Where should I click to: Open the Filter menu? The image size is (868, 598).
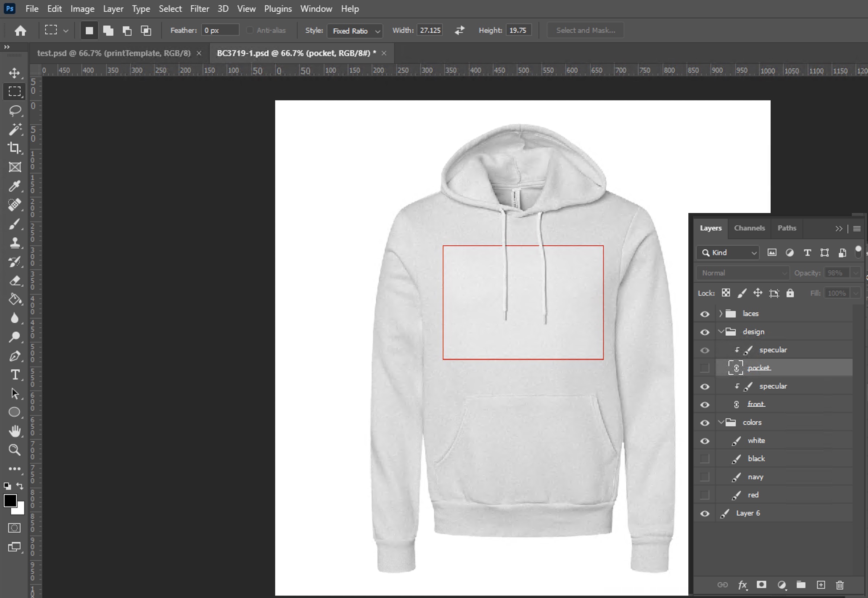pos(199,9)
